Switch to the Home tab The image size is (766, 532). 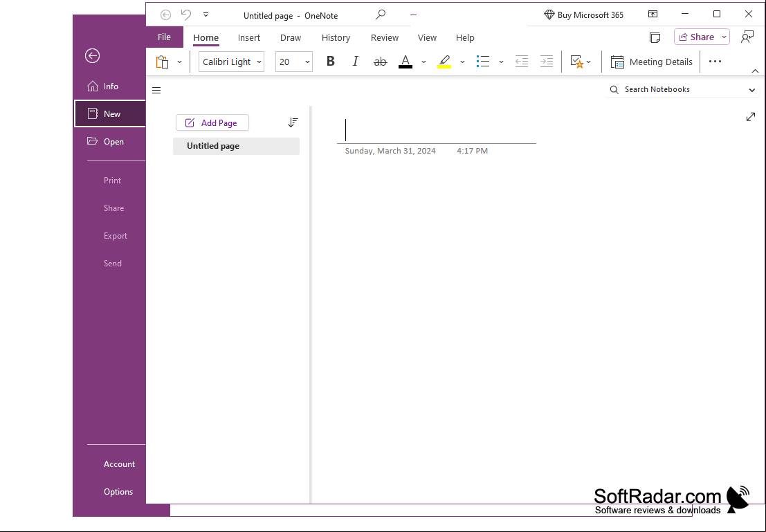coord(206,37)
